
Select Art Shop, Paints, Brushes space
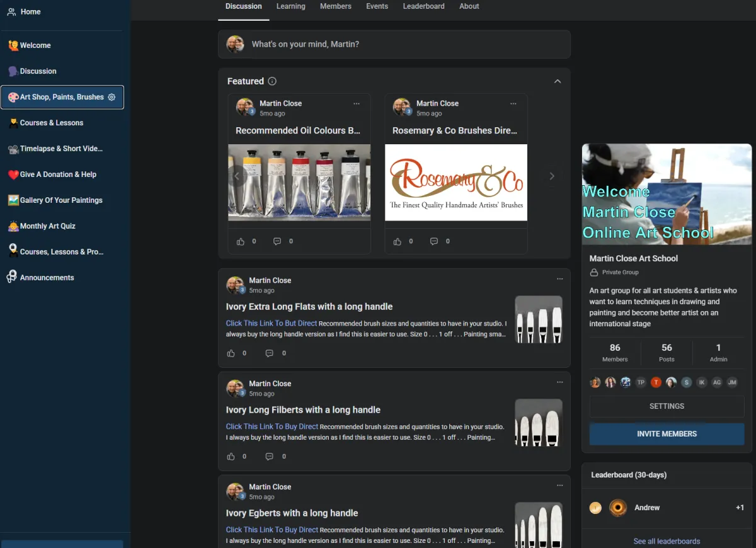tap(62, 97)
